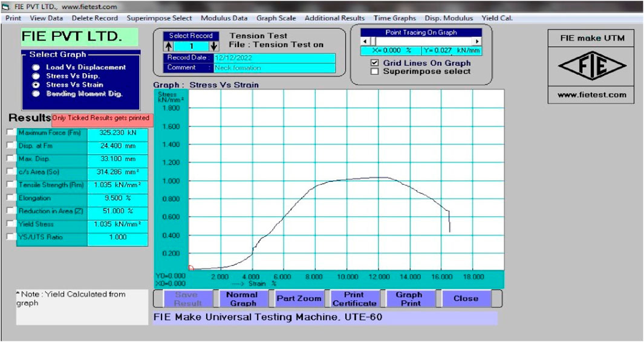Click the stress-strain curve peak on graph
Viewport: 644px width, 342px height.
(380, 178)
